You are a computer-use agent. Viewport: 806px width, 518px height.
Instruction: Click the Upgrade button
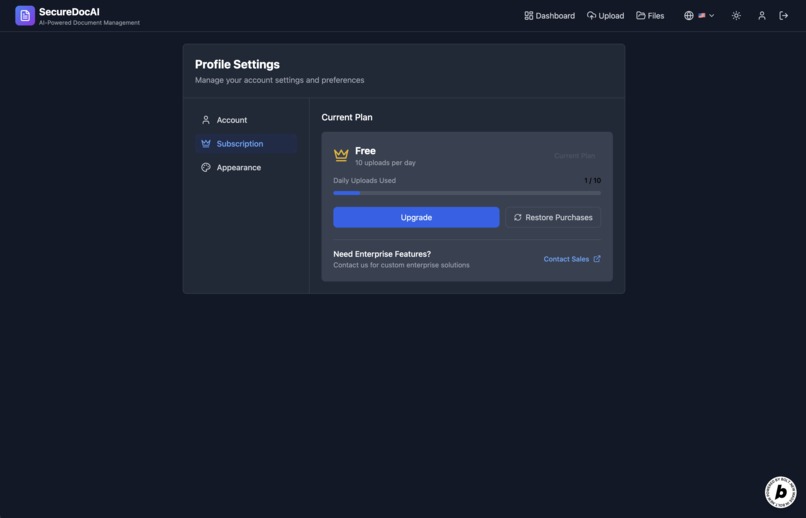point(416,217)
